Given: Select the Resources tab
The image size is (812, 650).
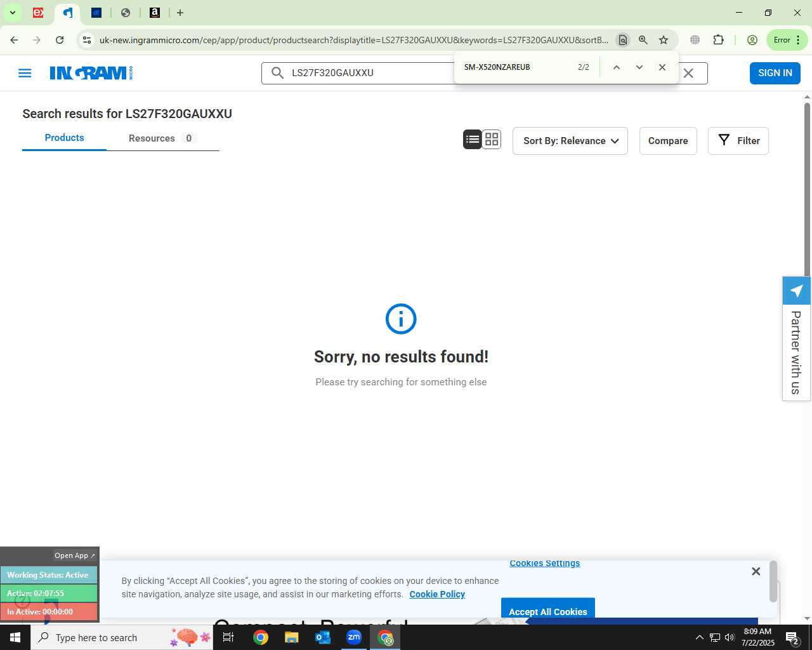Looking at the screenshot, I should pyautogui.click(x=162, y=138).
